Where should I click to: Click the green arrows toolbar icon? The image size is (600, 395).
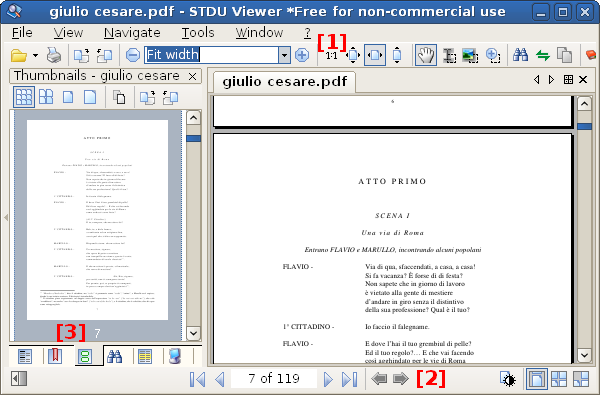(x=543, y=55)
